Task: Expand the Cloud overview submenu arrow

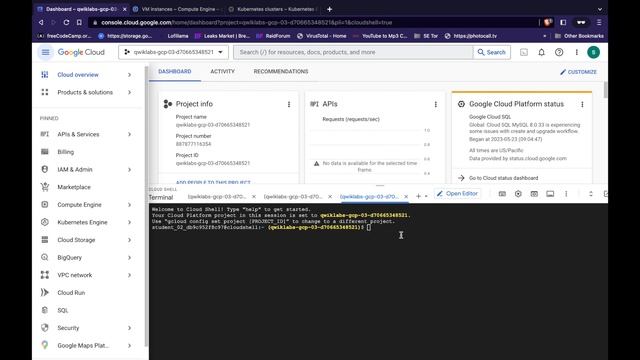Action: [129, 75]
